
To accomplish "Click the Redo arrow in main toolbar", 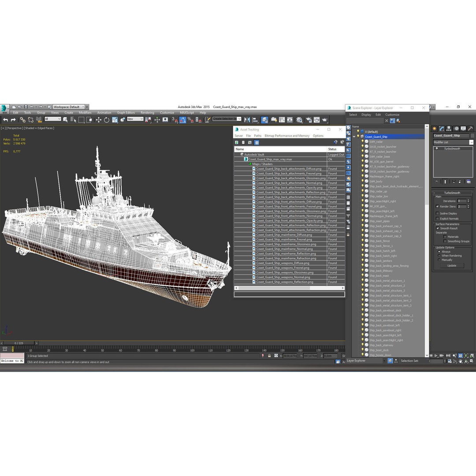I will 13,120.
